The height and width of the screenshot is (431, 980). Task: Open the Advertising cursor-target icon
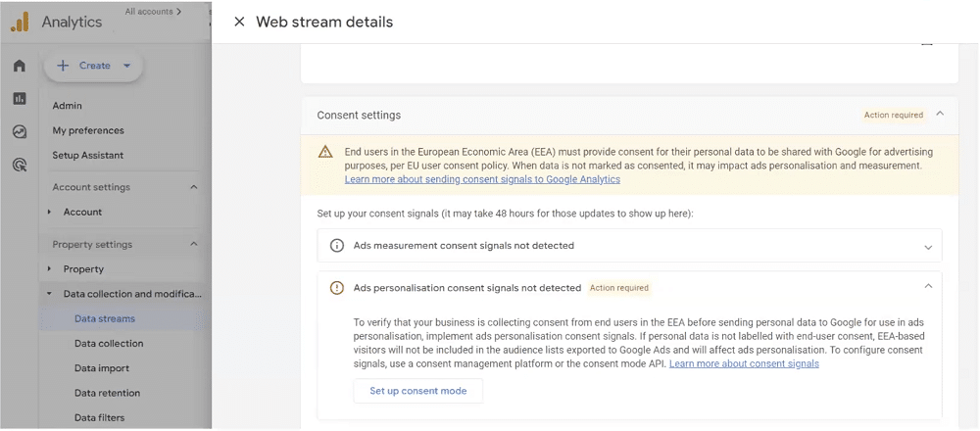(x=20, y=165)
